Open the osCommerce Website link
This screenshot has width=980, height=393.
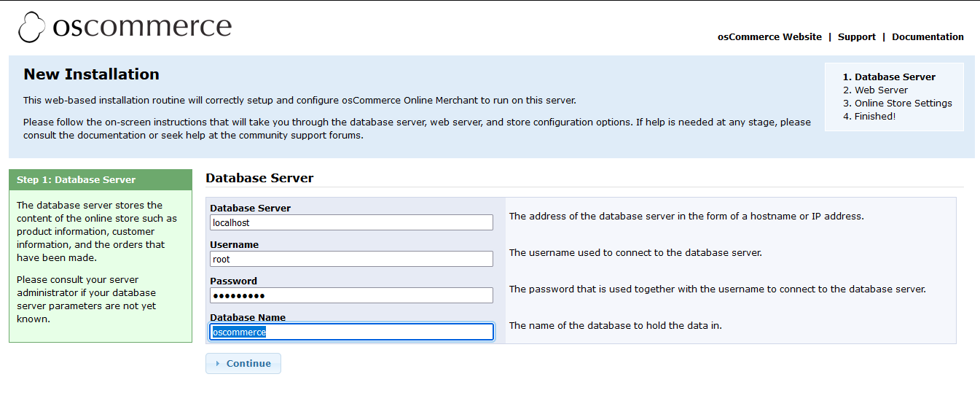769,37
